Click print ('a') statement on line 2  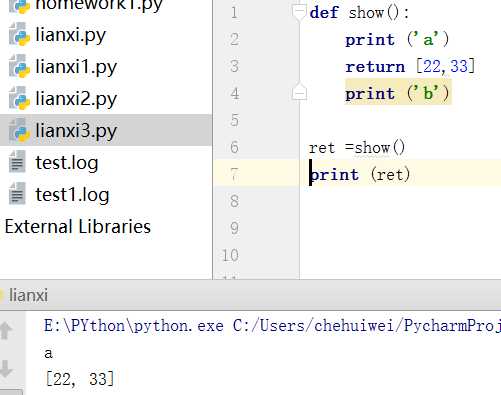pyautogui.click(x=397, y=40)
